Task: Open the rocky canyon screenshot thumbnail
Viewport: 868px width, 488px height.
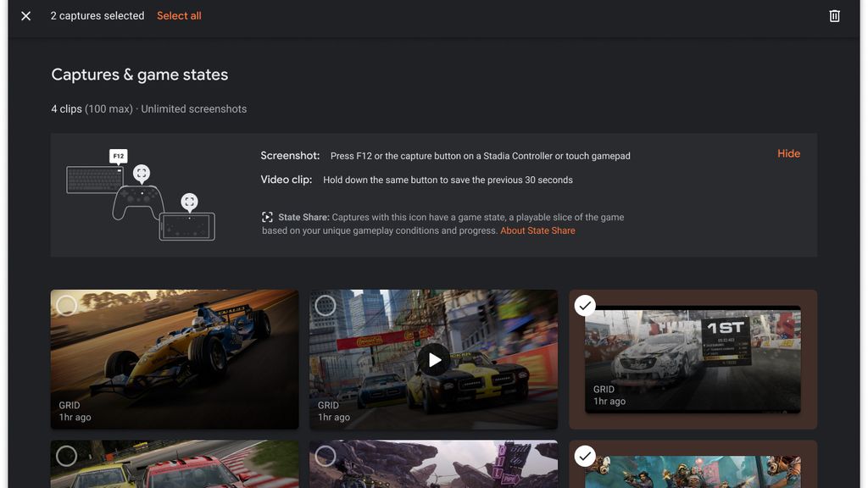Action: 433,464
